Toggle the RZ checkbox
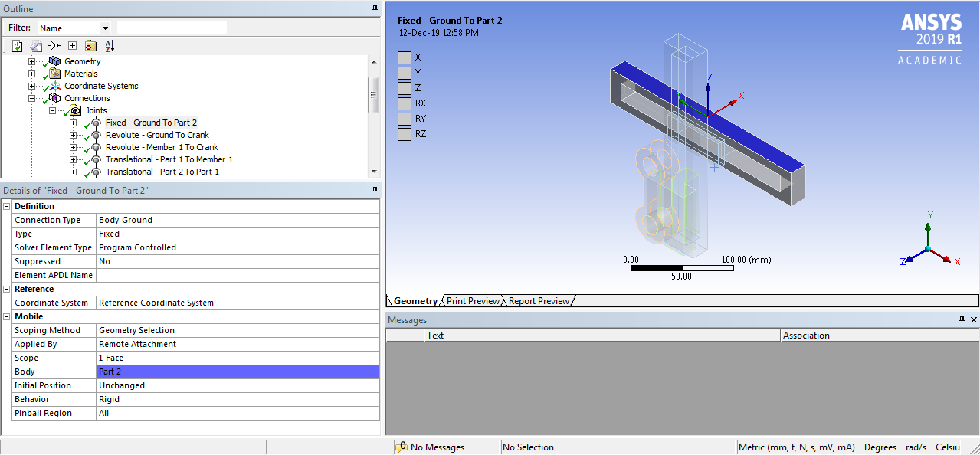 [x=404, y=134]
